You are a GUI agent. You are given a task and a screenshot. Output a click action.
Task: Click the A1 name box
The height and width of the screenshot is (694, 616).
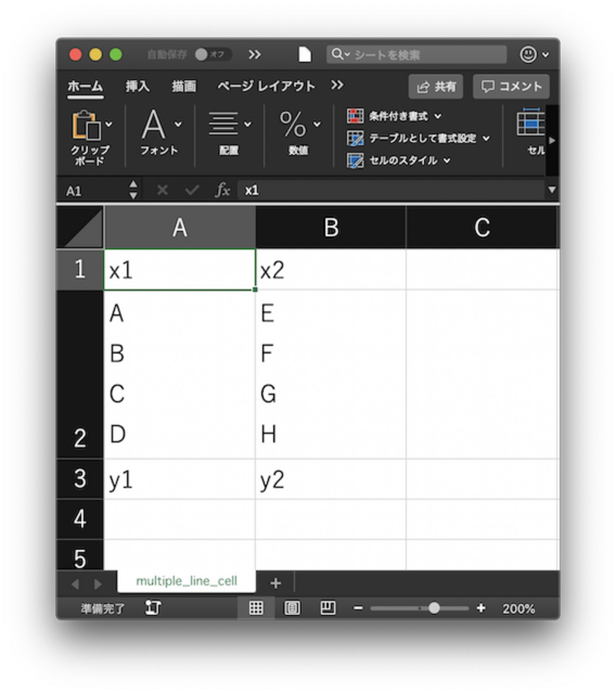(94, 191)
